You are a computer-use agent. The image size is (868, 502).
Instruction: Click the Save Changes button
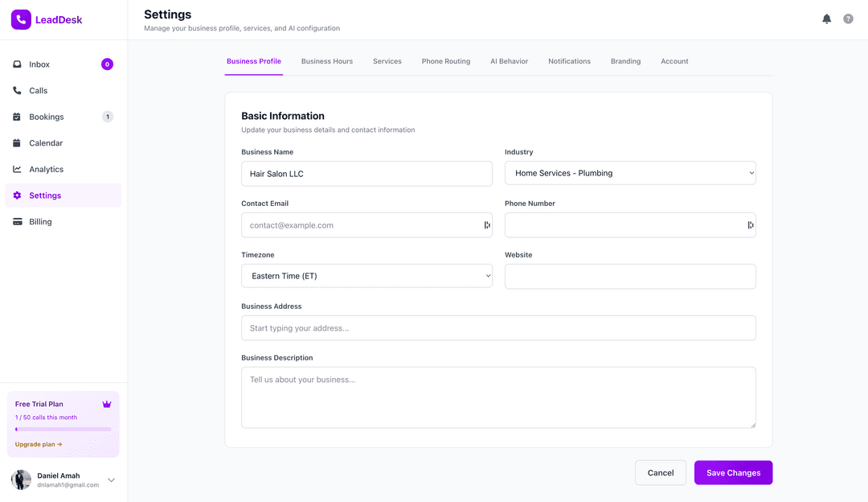coord(733,473)
